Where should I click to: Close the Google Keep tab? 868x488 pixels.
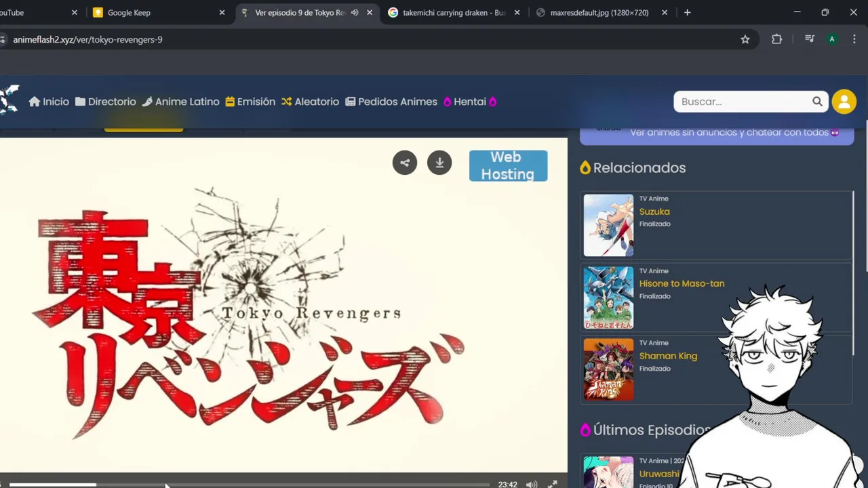pos(222,12)
